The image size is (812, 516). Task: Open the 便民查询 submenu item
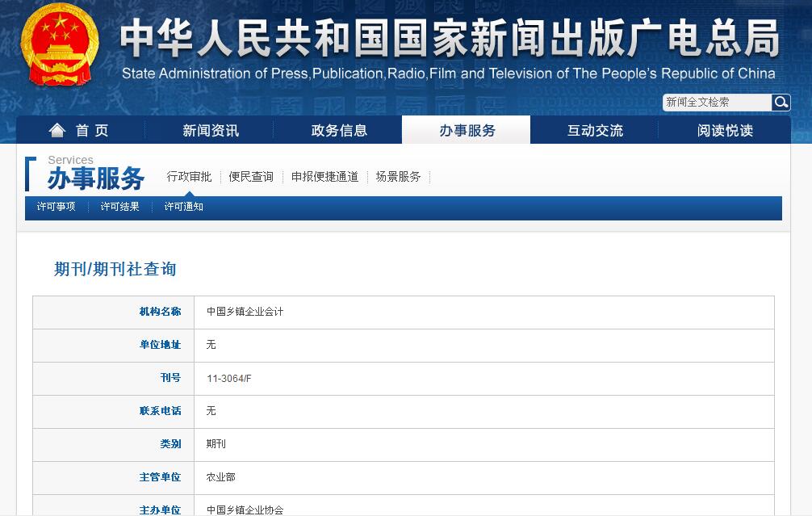coord(251,177)
